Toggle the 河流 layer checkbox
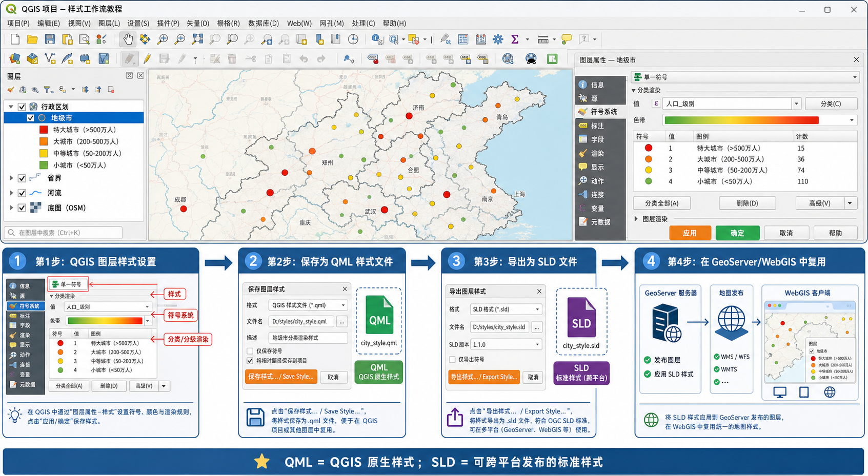The image size is (868, 476). tap(22, 193)
